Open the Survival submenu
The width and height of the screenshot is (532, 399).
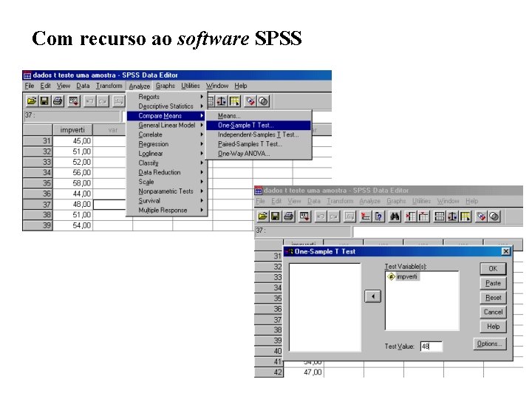tap(166, 201)
